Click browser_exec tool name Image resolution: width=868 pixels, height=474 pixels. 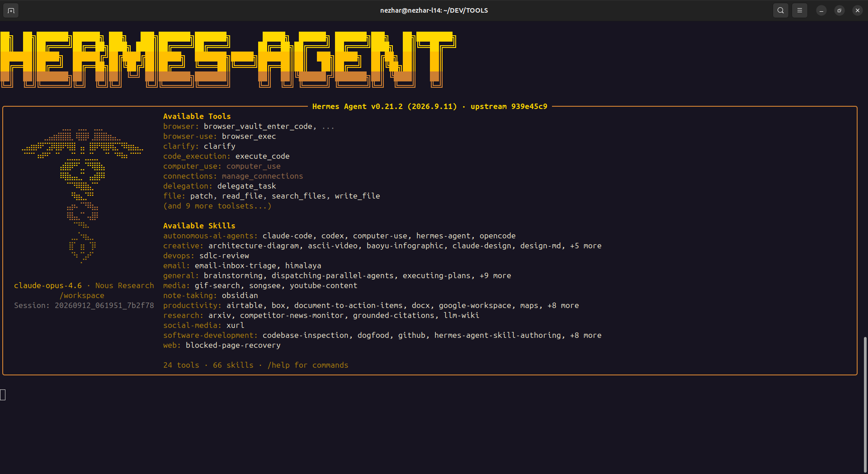[249, 136]
